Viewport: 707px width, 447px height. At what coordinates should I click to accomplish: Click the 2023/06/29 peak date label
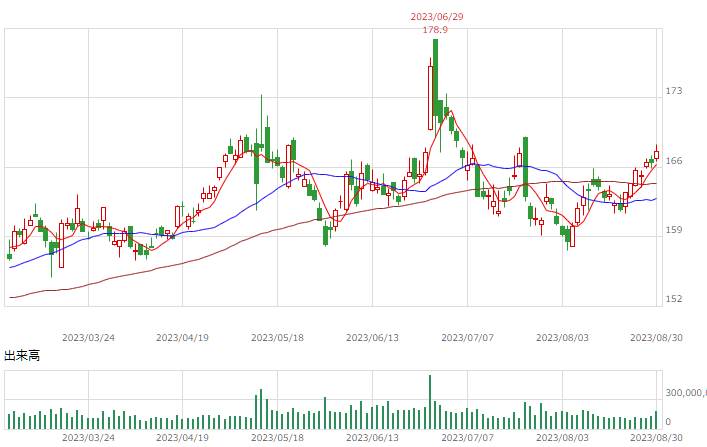[437, 17]
